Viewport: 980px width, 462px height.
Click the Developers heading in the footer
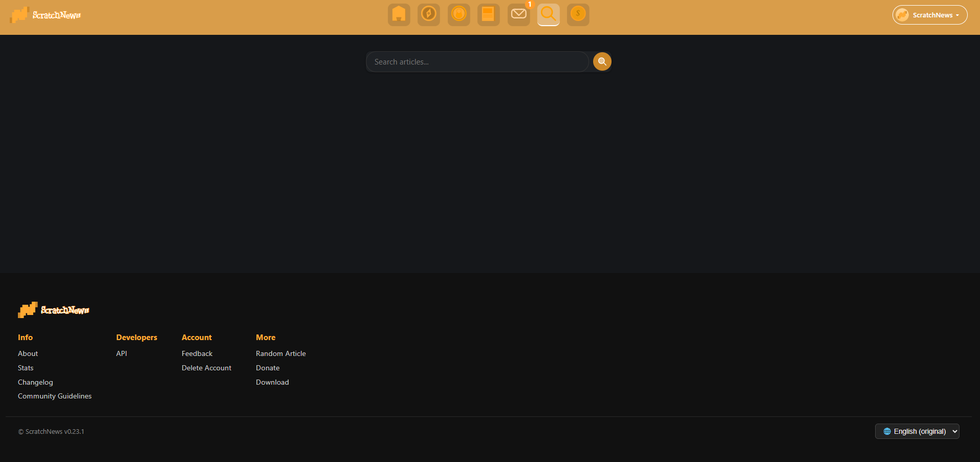137,337
